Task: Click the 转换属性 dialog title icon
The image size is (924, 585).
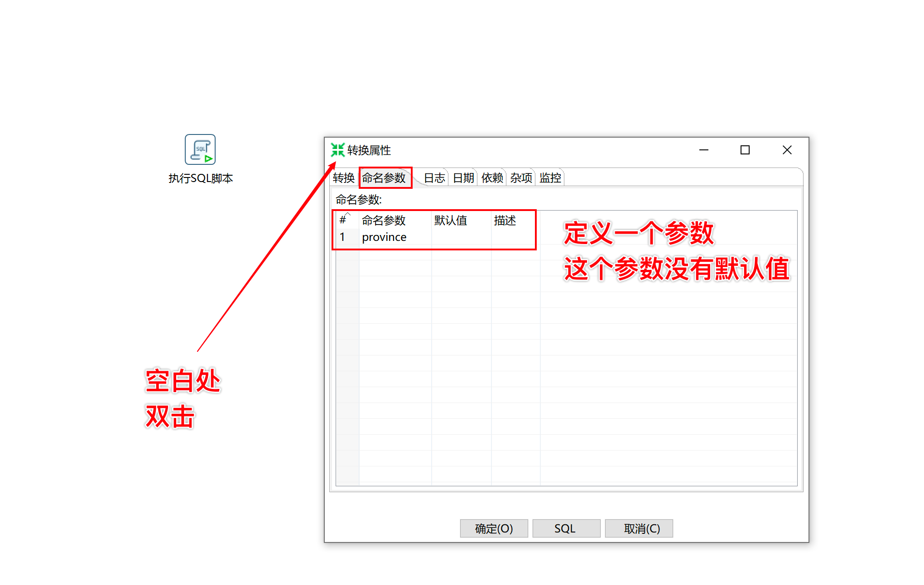Action: [337, 150]
